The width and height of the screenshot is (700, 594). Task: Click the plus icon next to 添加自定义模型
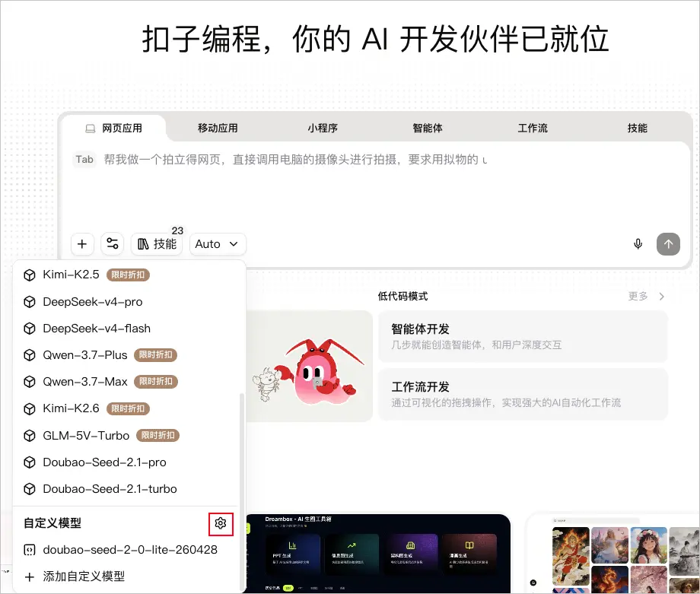pyautogui.click(x=30, y=577)
